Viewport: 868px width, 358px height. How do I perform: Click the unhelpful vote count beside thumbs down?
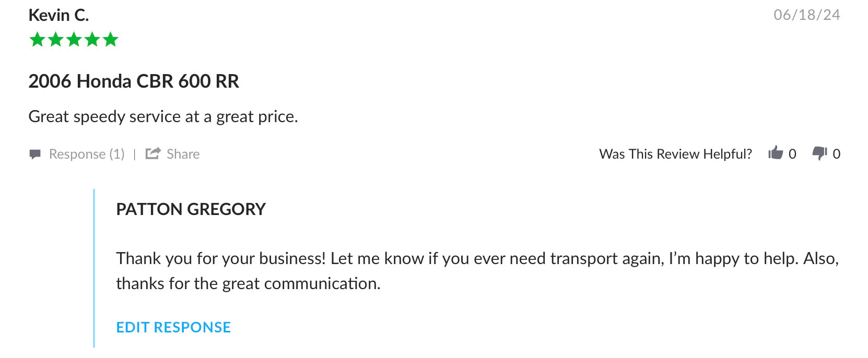click(x=836, y=154)
